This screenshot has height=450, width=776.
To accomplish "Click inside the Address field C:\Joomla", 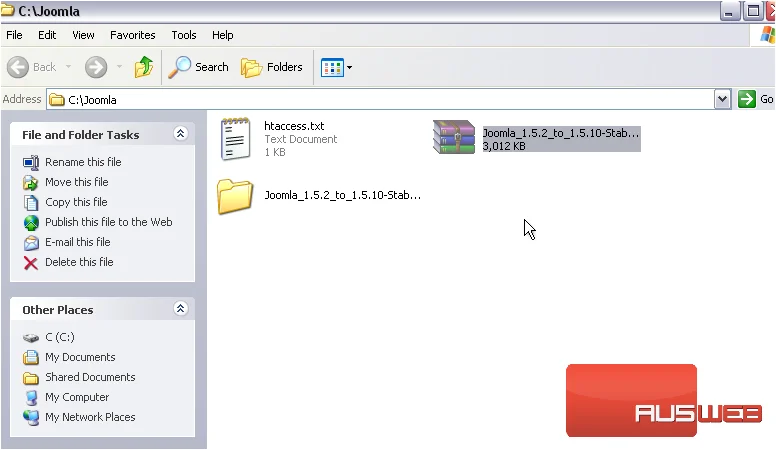I will pyautogui.click(x=380, y=100).
